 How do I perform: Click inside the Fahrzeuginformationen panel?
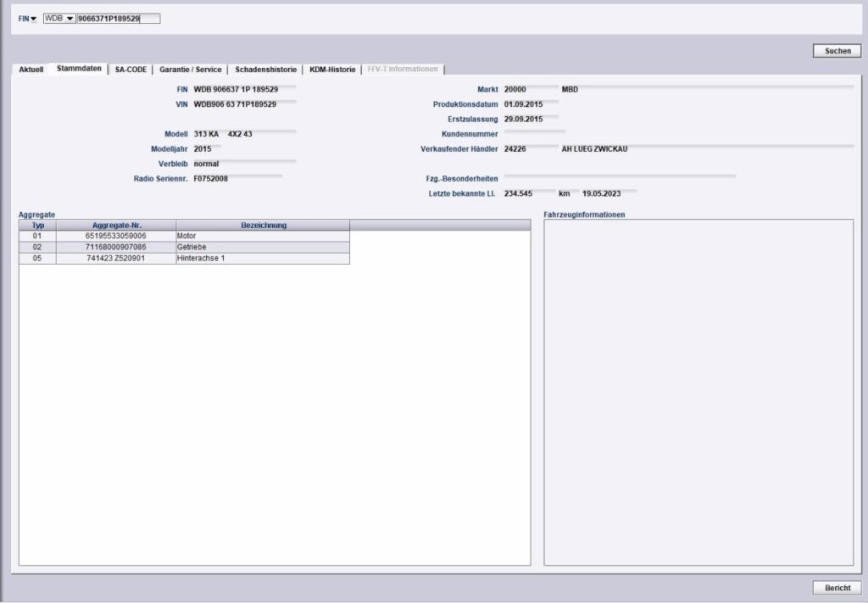tap(698, 393)
